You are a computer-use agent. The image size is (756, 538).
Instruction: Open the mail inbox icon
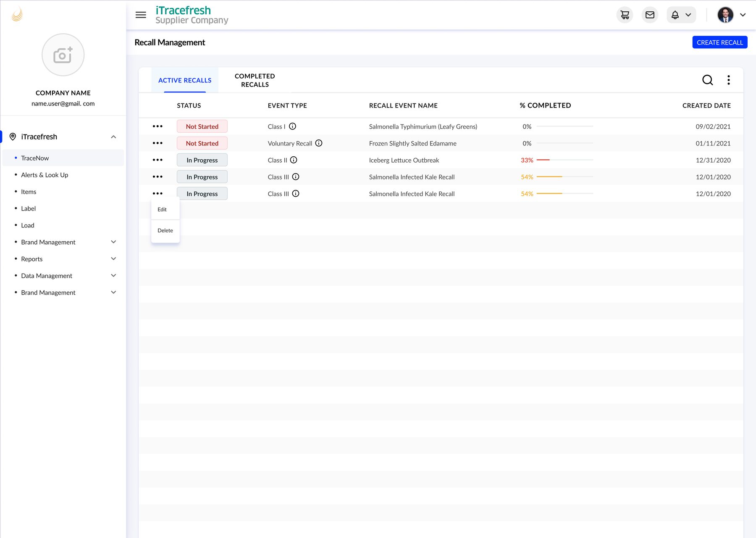(x=650, y=15)
